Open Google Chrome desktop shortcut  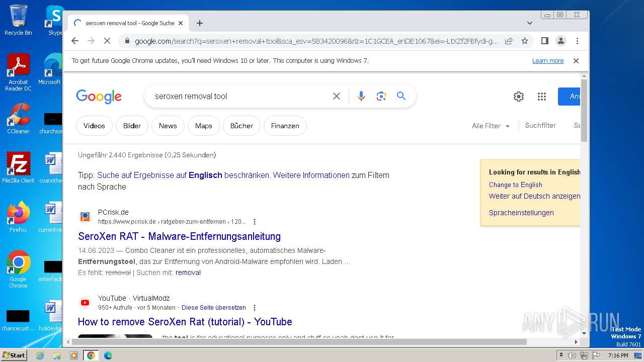[18, 269]
